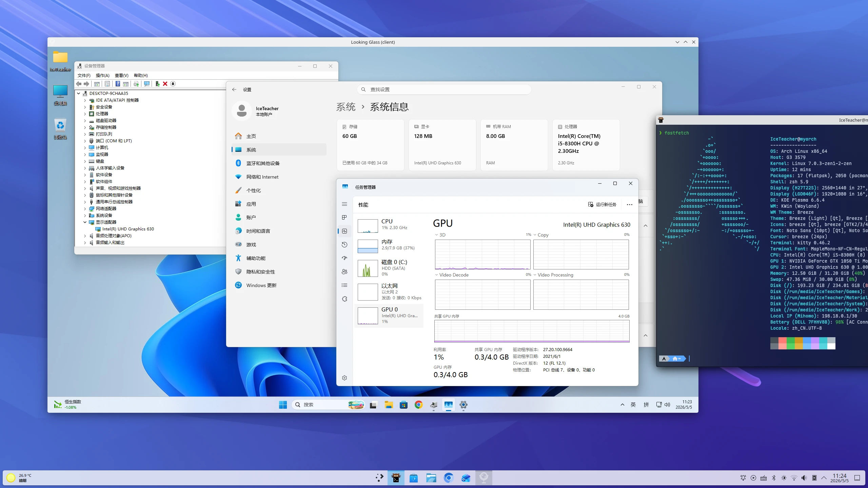Open Microsoft Store from the Windows taskbar
The width and height of the screenshot is (868, 488).
[x=403, y=405]
